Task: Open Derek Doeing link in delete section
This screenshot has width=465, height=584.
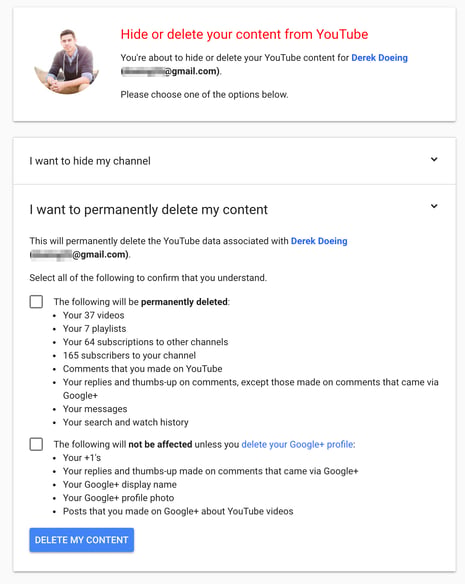Action: click(x=319, y=241)
